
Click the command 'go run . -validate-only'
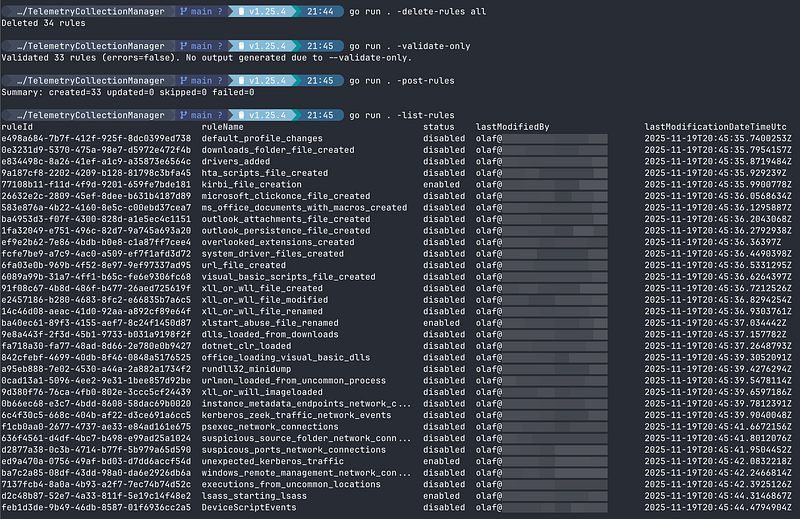click(410, 46)
